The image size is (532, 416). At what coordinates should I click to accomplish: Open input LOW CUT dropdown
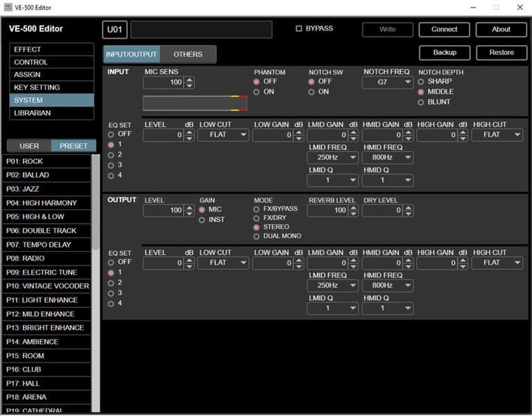(x=223, y=135)
